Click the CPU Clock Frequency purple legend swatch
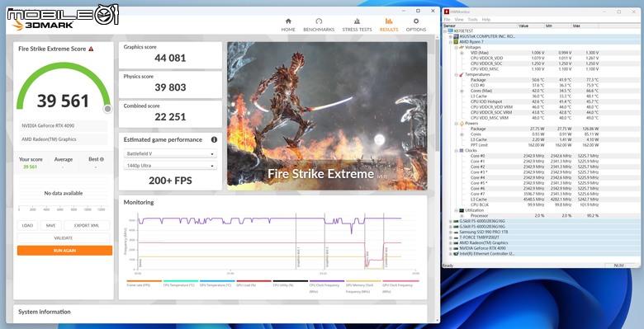The width and height of the screenshot is (644, 329). click(326, 281)
